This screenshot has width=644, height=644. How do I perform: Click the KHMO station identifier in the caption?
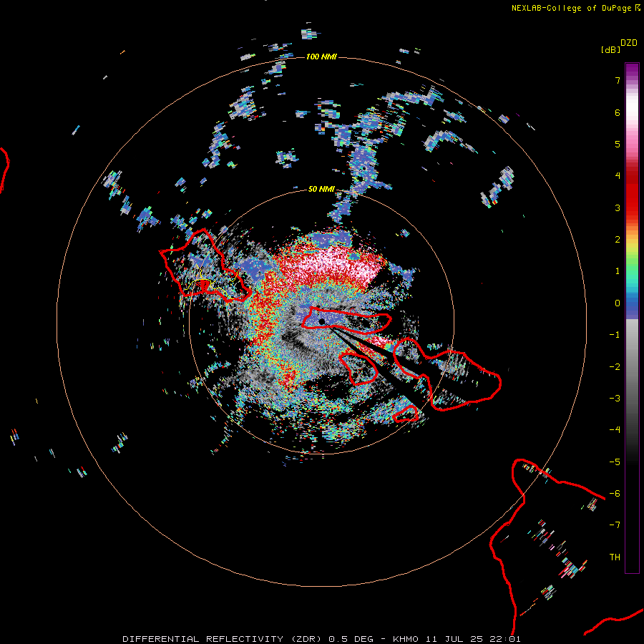(406, 639)
